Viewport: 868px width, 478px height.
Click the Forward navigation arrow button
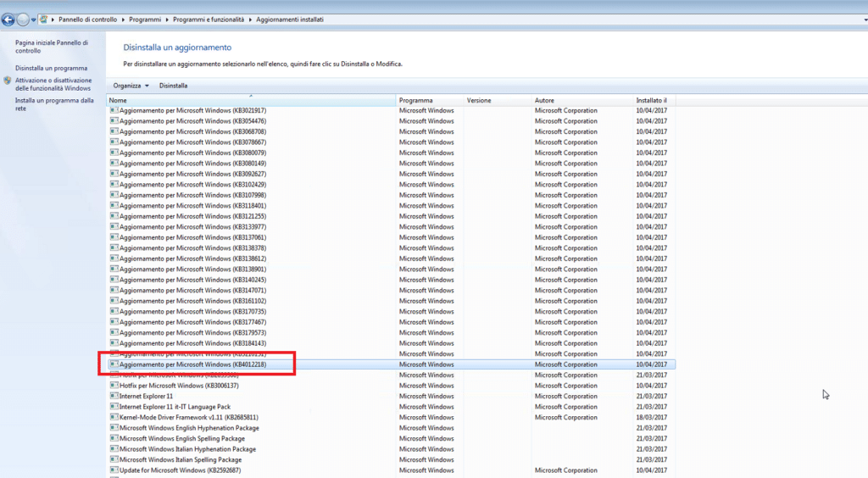point(23,20)
